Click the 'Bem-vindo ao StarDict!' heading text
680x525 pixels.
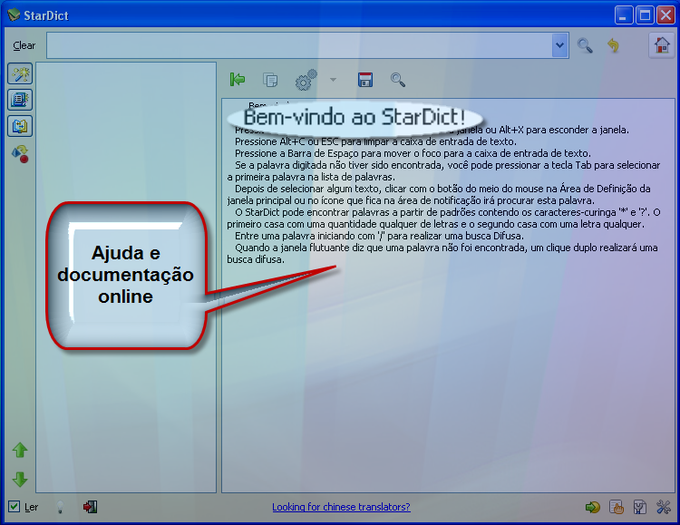(354, 117)
